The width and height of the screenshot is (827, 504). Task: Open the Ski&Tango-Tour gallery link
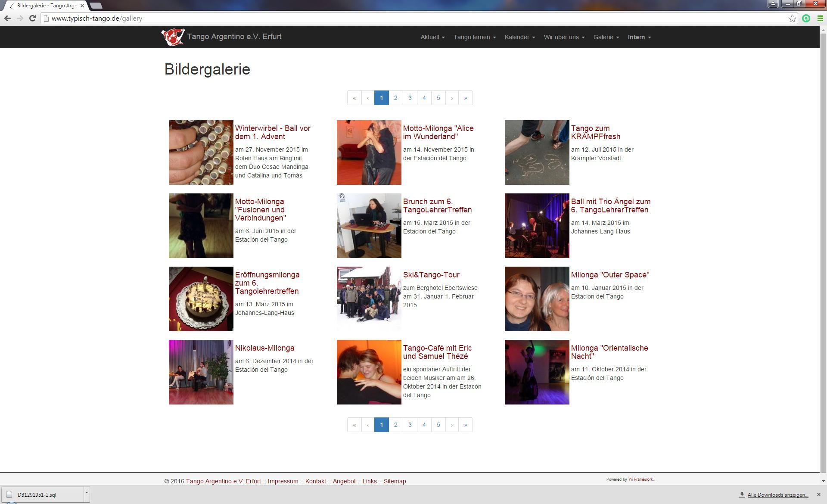pyautogui.click(x=431, y=275)
